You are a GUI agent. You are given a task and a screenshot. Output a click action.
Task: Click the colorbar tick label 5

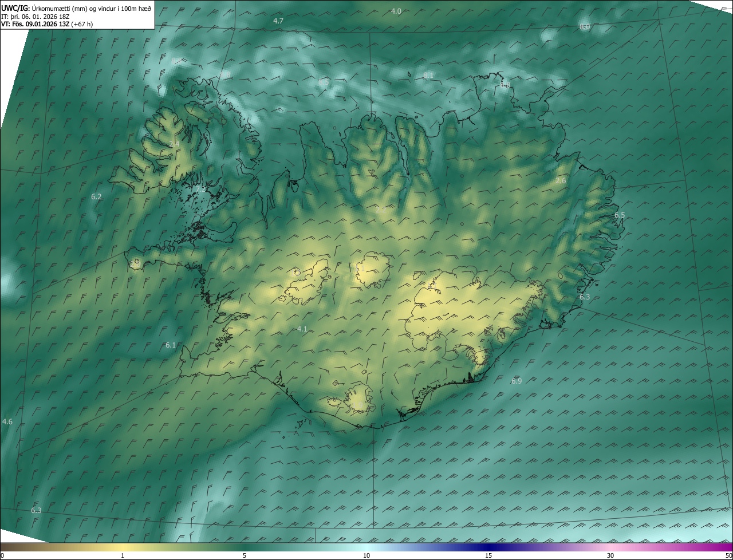[245, 556]
